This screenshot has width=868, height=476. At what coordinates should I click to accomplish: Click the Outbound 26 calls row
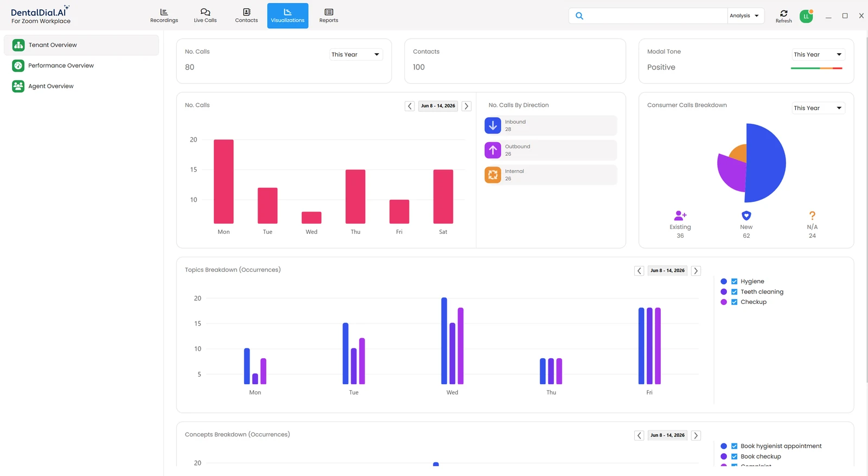[x=551, y=150]
